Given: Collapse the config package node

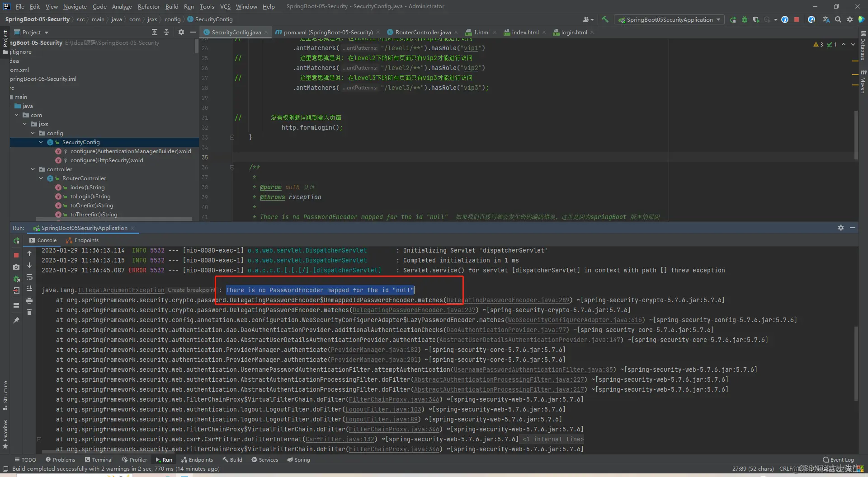Looking at the screenshot, I should (x=33, y=133).
